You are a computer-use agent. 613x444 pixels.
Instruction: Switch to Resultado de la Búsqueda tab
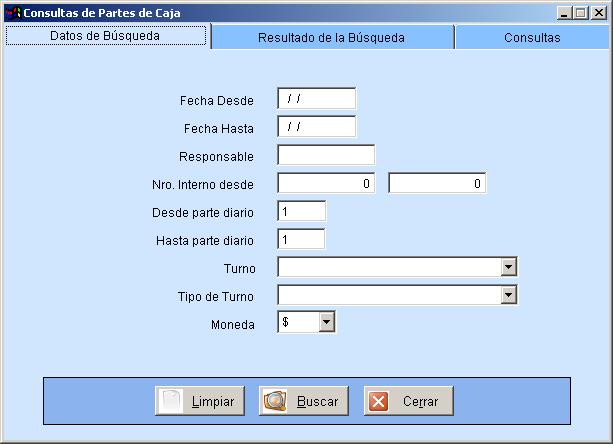click(331, 37)
